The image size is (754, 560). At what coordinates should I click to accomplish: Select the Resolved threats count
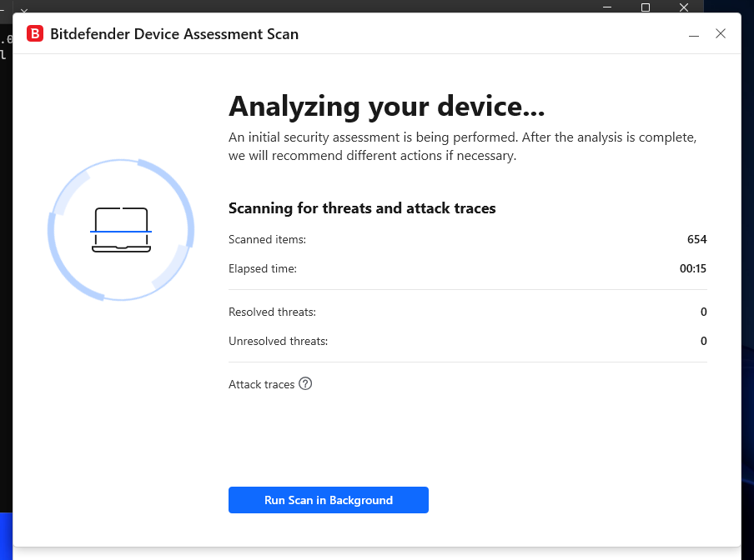coord(703,312)
